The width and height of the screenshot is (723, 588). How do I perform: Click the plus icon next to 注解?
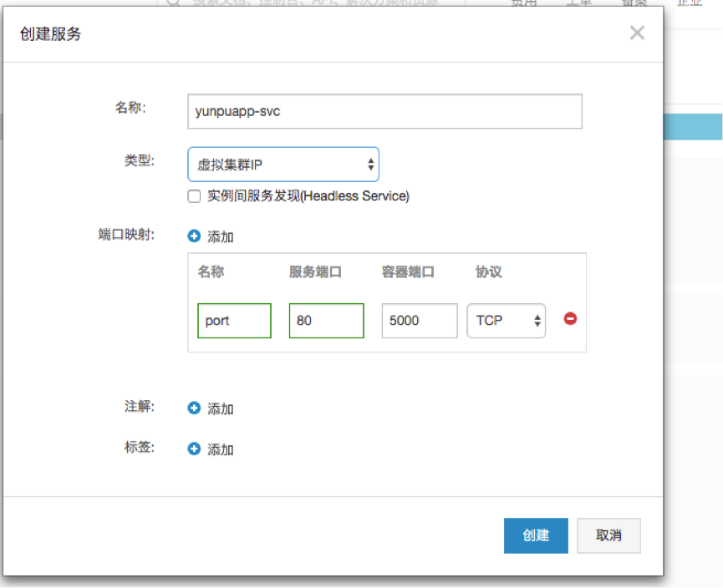pos(194,408)
